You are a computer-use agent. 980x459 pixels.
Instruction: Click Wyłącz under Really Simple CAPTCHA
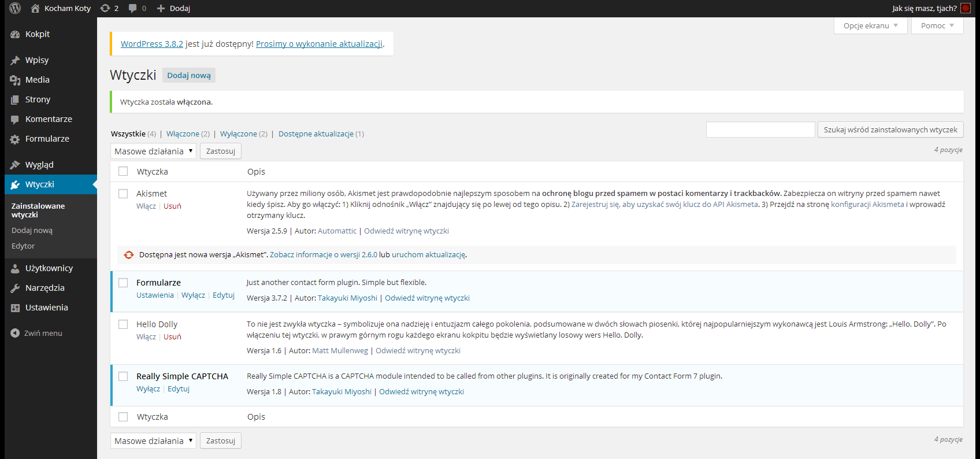[x=148, y=388]
